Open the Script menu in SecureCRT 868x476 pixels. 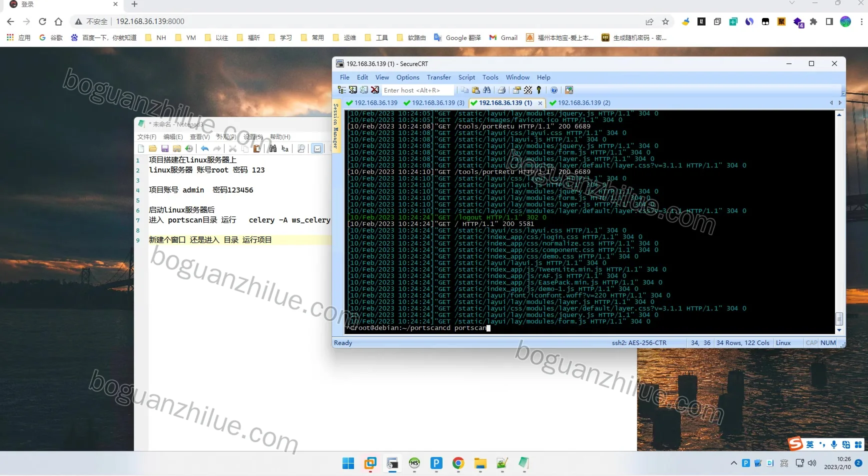(x=466, y=77)
